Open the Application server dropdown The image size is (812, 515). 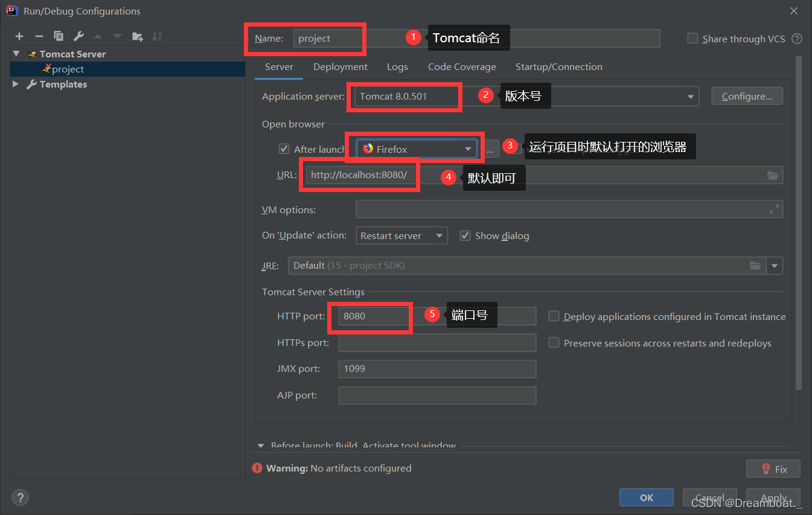pos(691,97)
